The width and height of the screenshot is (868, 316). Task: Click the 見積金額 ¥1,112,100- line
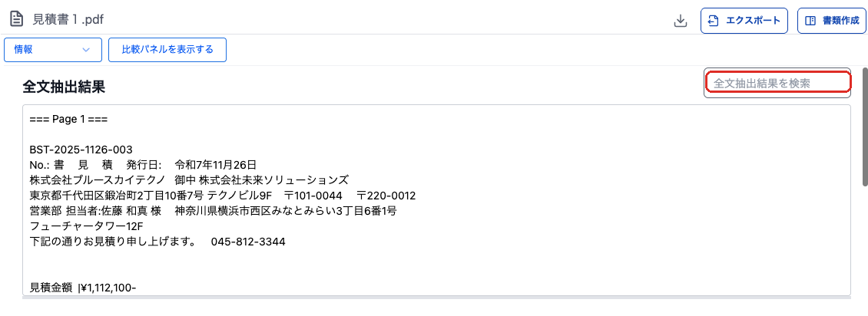(x=82, y=288)
